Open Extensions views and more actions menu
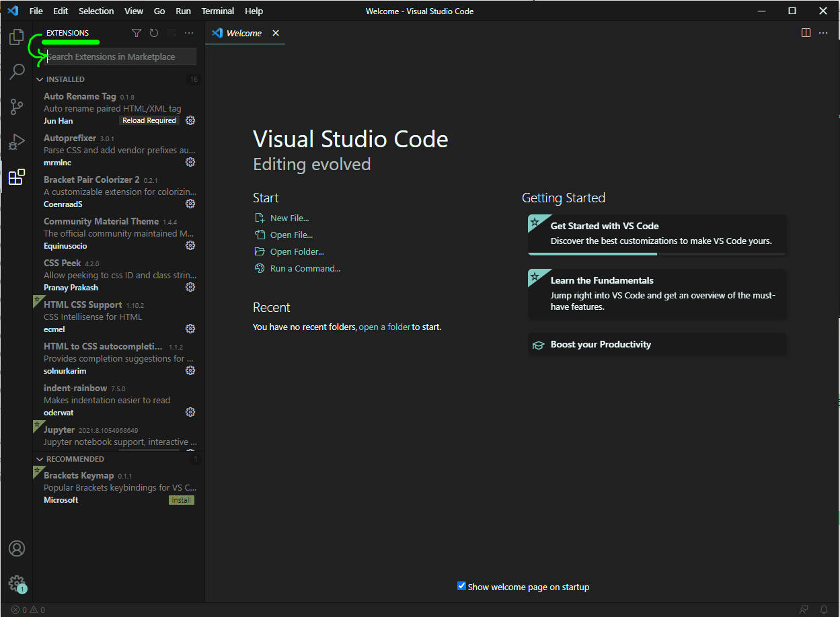The width and height of the screenshot is (840, 617). pos(189,33)
